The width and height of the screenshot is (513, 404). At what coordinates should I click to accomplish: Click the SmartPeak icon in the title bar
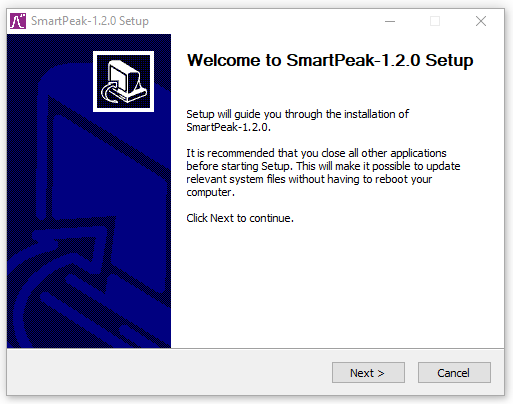(x=18, y=21)
